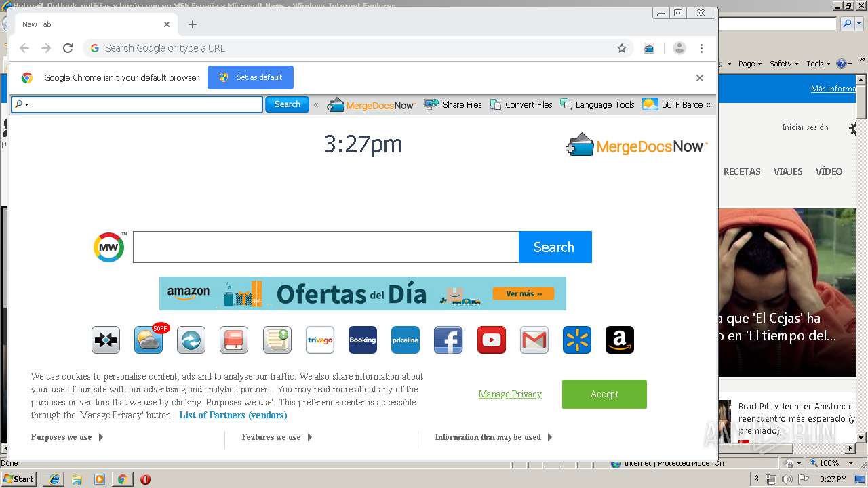Open the 50°F weather toolbar item
This screenshot has height=488, width=868.
(x=673, y=104)
